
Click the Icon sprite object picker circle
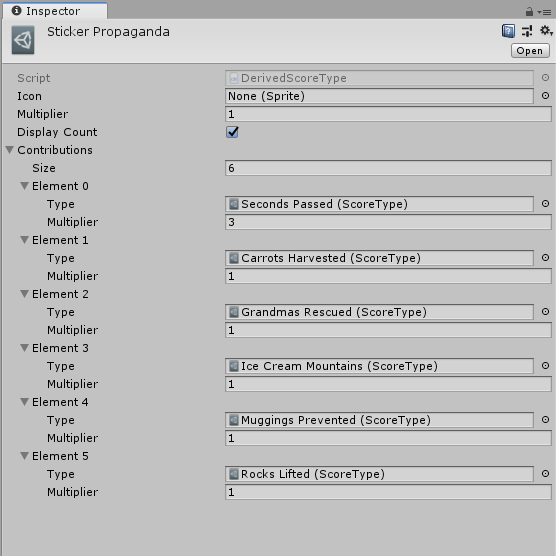tap(545, 96)
